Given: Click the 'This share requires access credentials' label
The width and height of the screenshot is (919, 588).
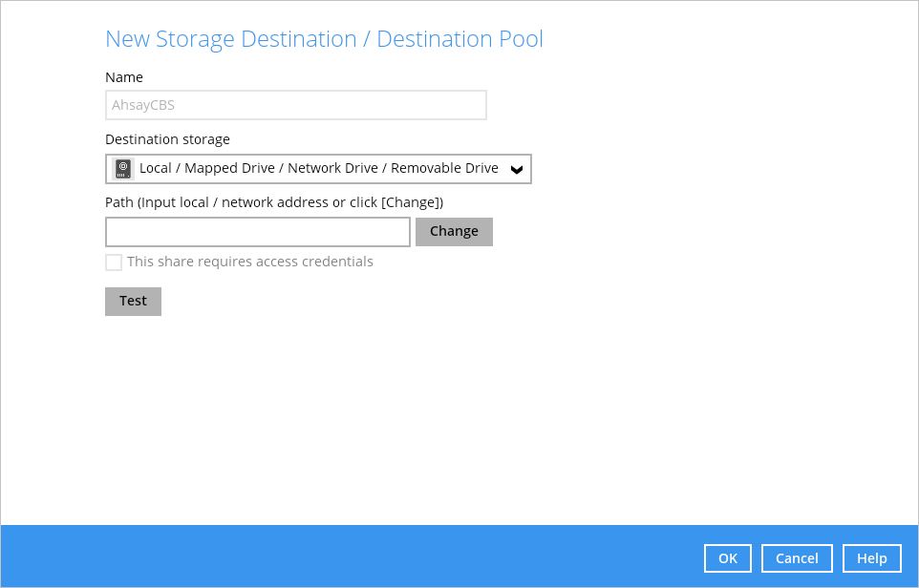Looking at the screenshot, I should pos(249,262).
